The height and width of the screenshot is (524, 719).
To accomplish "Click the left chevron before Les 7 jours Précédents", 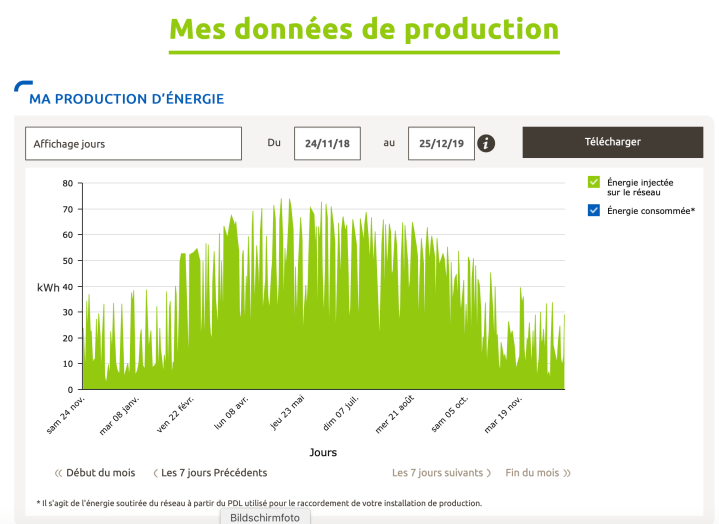I will [x=155, y=473].
